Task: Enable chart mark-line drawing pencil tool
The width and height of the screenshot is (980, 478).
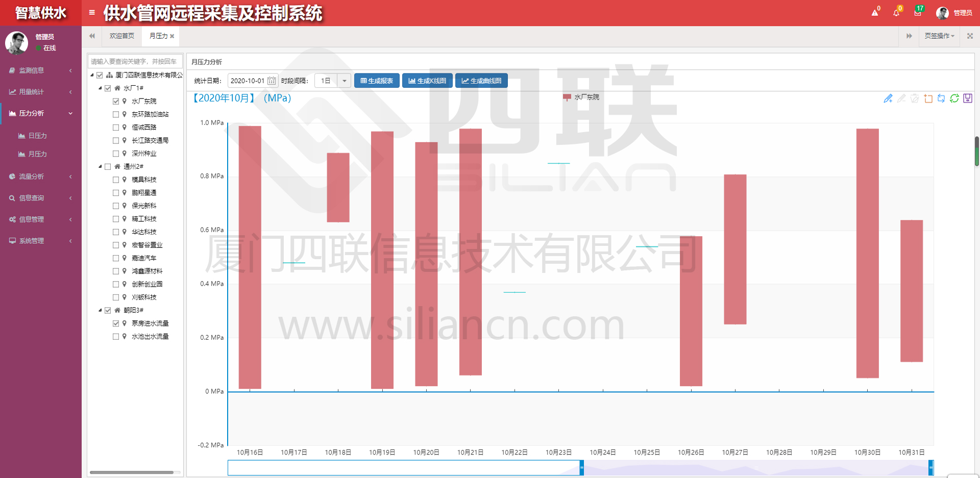Action: 888,98
